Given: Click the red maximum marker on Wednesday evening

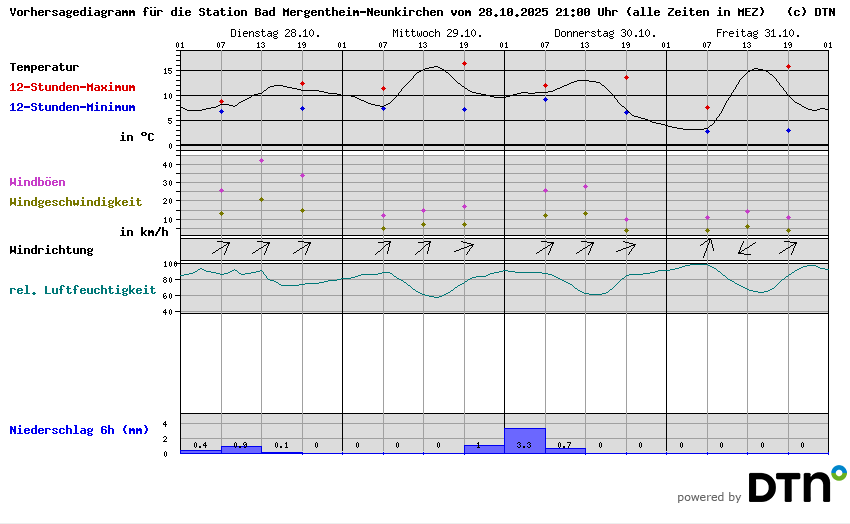Looking at the screenshot, I should point(464,63).
